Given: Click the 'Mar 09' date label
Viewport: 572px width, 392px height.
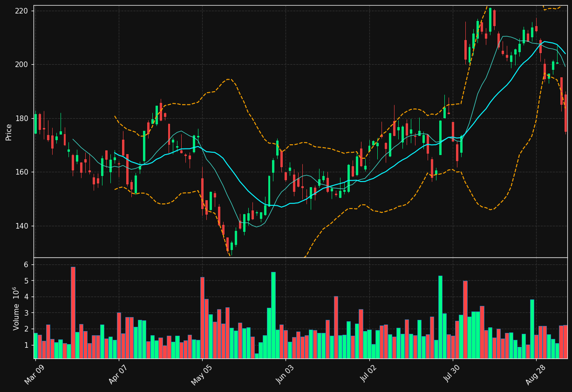Looking at the screenshot, I should point(34,374).
